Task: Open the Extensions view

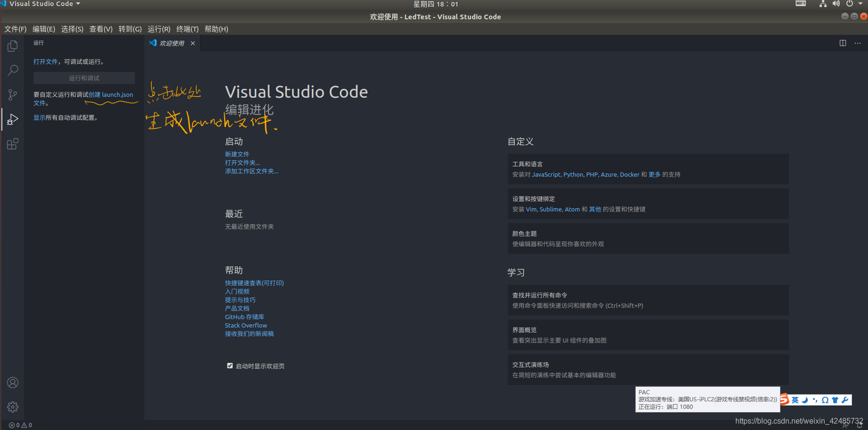Action: point(13,144)
